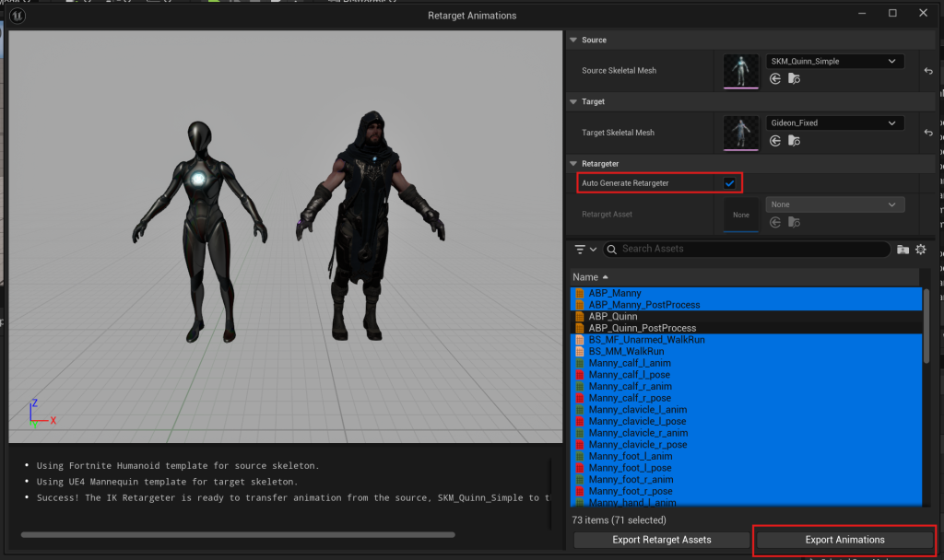Viewport: 944px width, 560px height.
Task: Click Export Retarget Assets button
Action: pyautogui.click(x=662, y=540)
